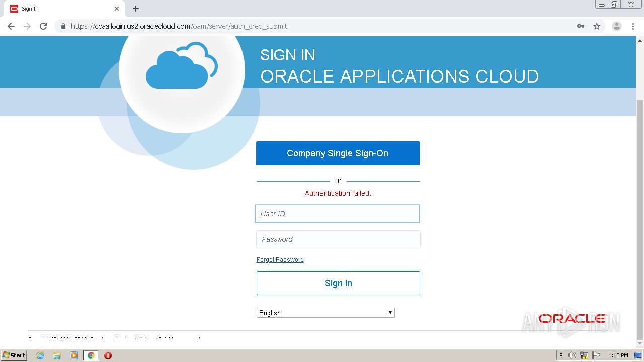Close the Sign In tab
The width and height of the screenshot is (644, 362).
[117, 9]
